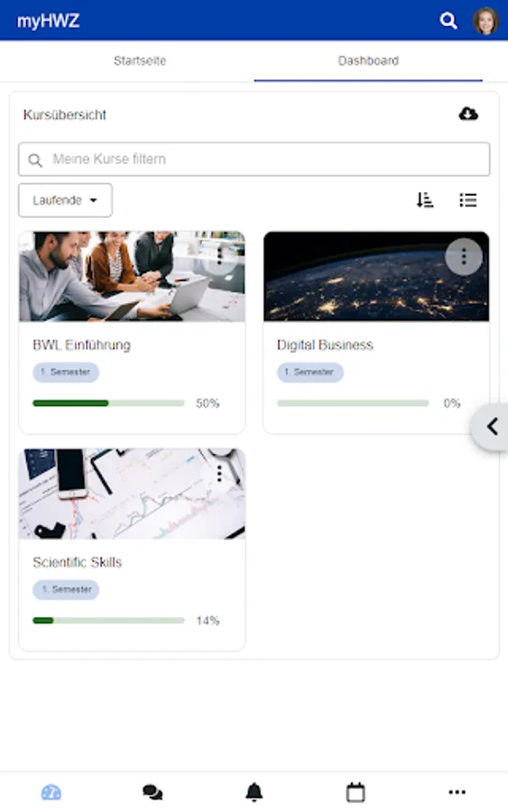Open messages chat bubbles icon
Image resolution: width=508 pixels, height=812 pixels.
click(x=152, y=792)
